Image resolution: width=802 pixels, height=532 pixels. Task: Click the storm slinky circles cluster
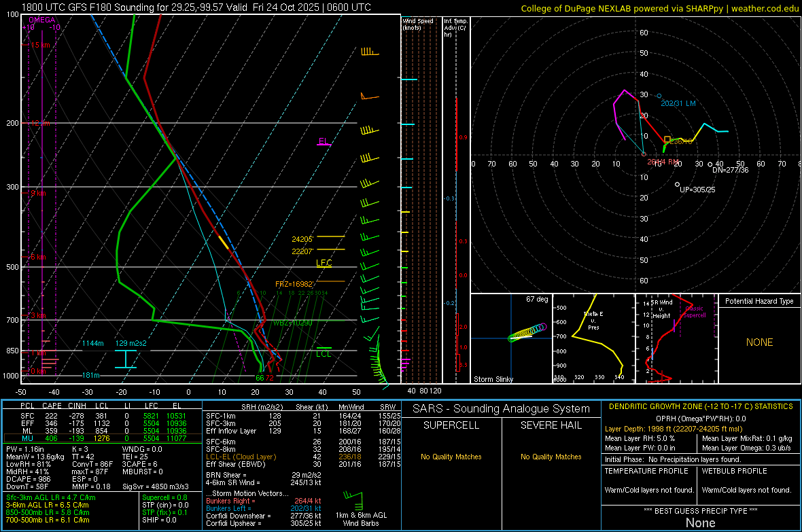coord(527,332)
